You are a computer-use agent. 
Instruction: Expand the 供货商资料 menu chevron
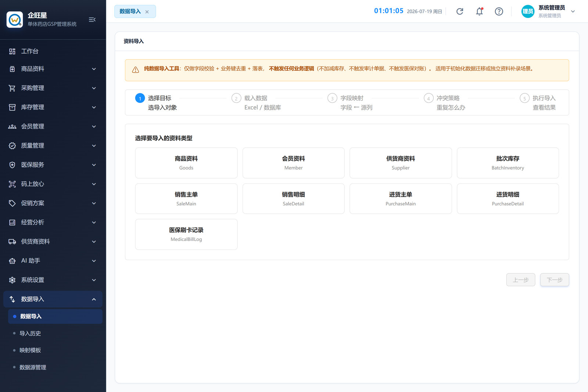[94, 242]
